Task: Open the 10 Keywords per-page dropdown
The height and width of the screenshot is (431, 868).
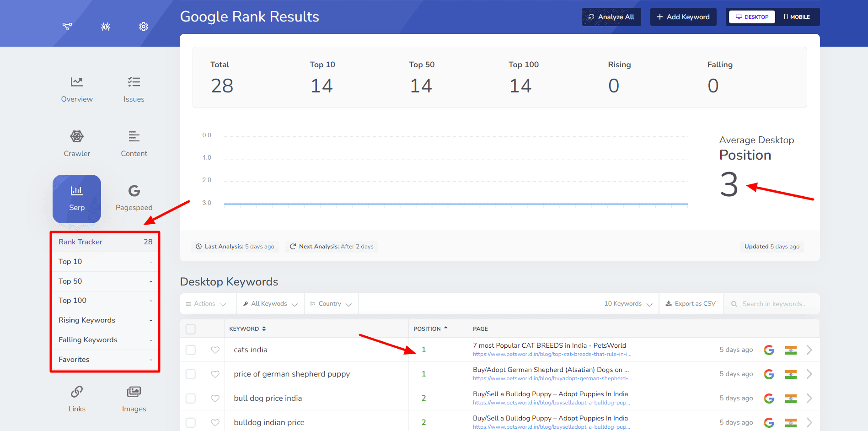Action: 628,304
